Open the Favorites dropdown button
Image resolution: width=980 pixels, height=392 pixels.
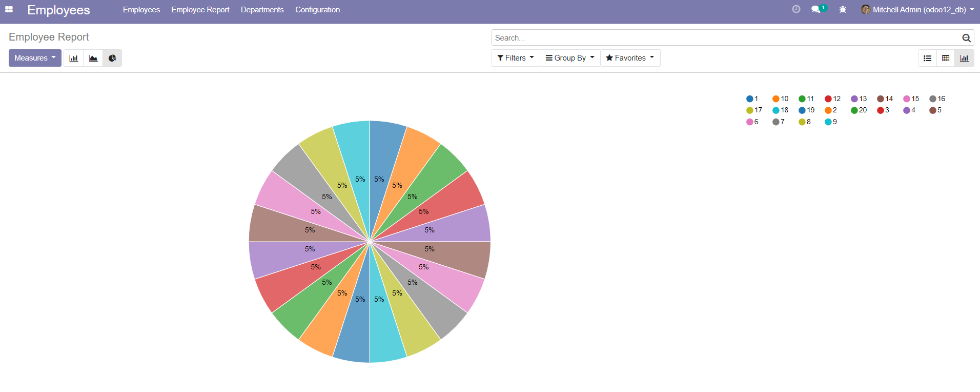pos(630,58)
